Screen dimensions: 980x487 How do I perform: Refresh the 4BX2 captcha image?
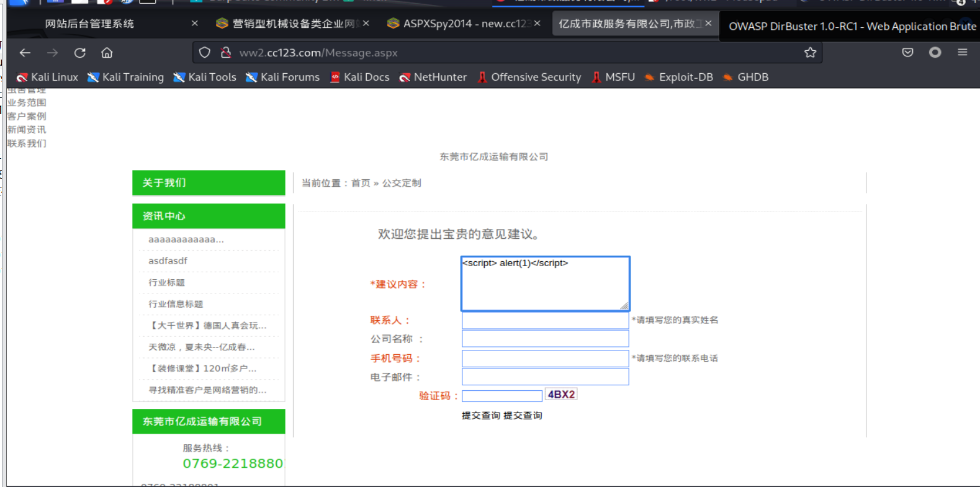coord(561,395)
